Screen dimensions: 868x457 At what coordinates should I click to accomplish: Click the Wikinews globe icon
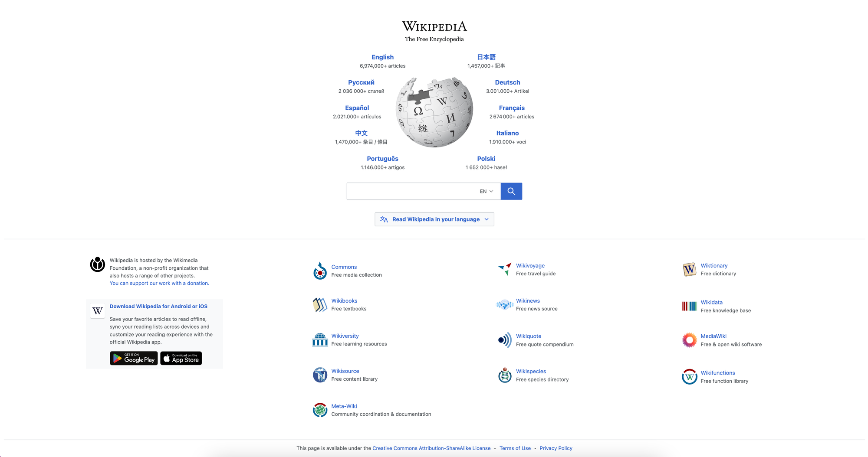tap(505, 305)
